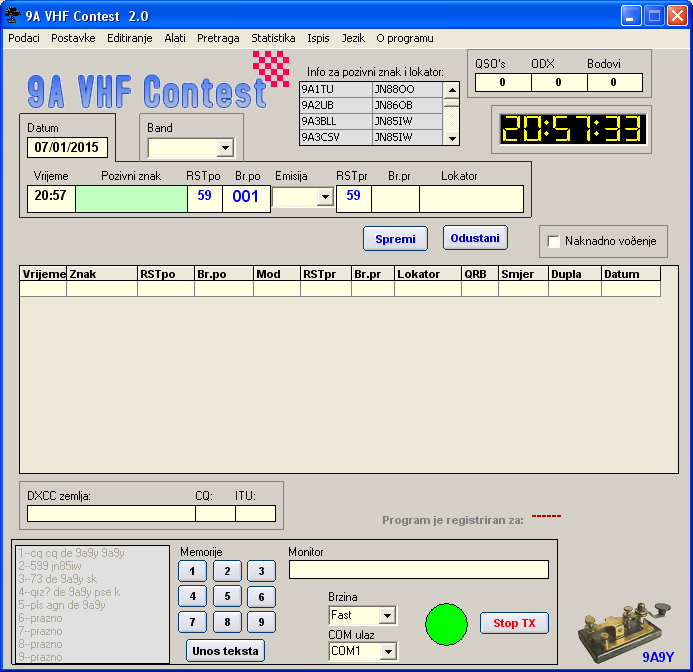Trigger memory button 5
The image size is (693, 672).
(227, 596)
